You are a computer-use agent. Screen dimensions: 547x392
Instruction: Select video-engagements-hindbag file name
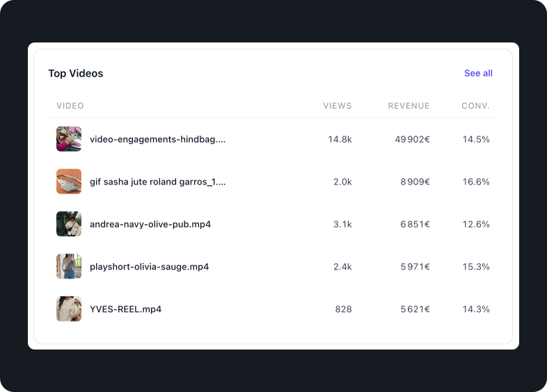coord(157,139)
